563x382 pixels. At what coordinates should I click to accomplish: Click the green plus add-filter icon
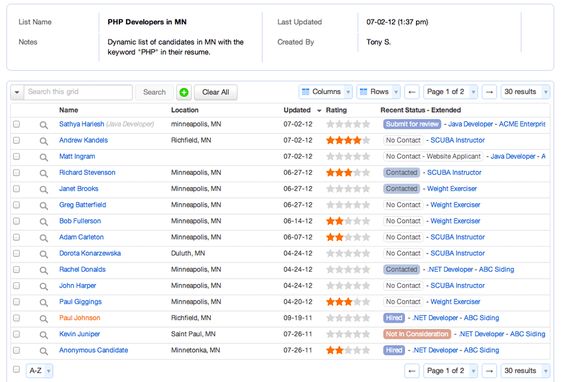(184, 92)
